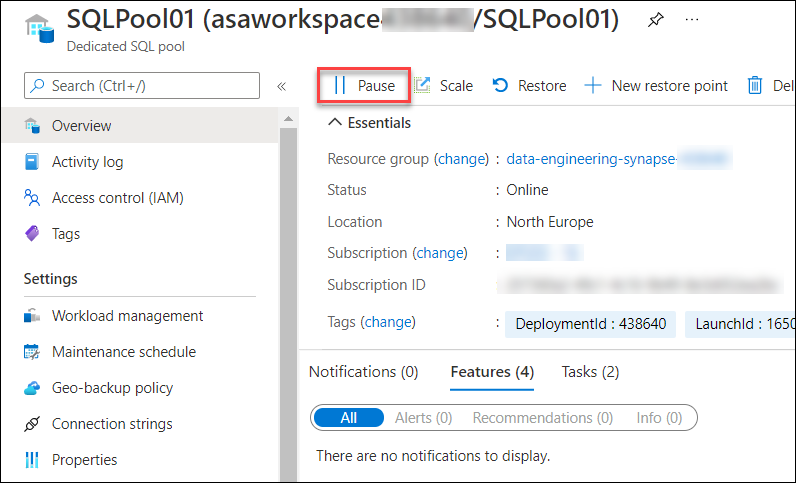796x483 pixels.
Task: Click change link for Subscription
Action: click(x=440, y=253)
